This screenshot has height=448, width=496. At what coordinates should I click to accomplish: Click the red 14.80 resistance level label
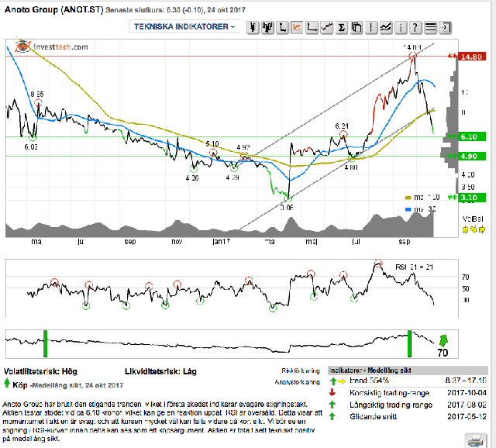472,57
